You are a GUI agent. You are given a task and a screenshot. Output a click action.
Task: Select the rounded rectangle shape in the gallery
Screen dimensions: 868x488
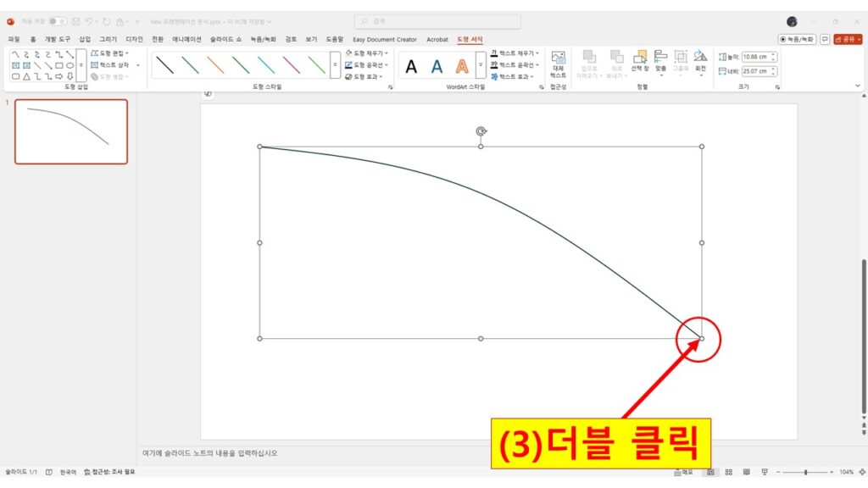[15, 76]
